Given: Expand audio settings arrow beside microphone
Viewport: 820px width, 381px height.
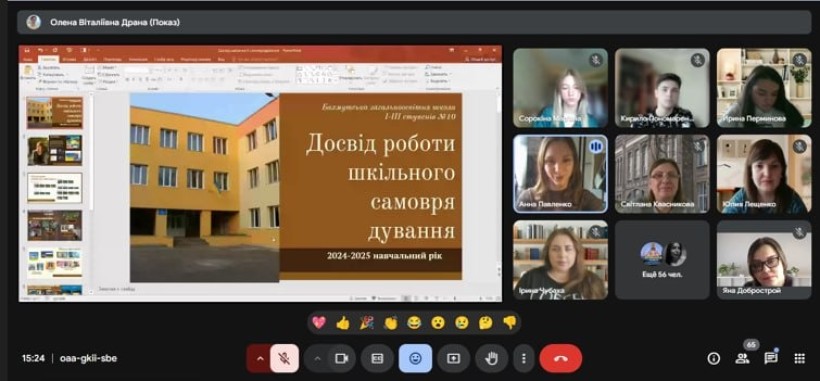Looking at the screenshot, I should (x=259, y=358).
